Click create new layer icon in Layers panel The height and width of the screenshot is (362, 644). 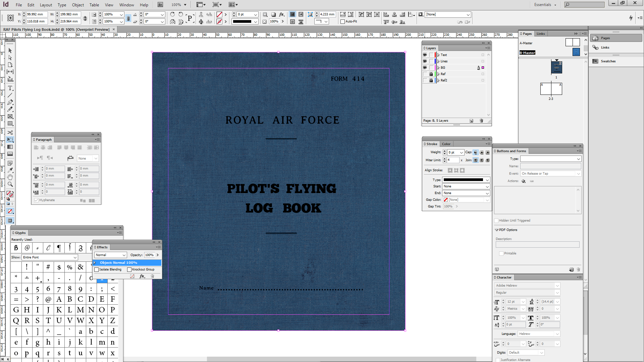pos(471,121)
